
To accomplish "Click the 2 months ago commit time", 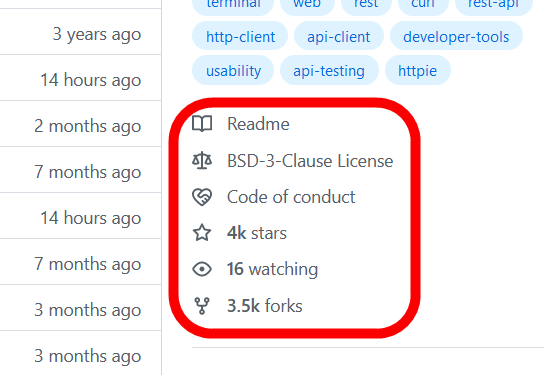I will tap(88, 126).
